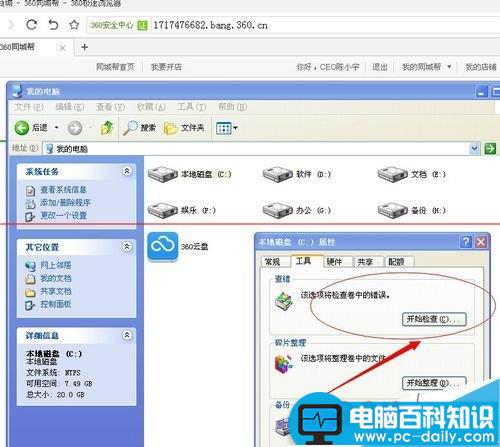Open the 文件(F) menu
The width and height of the screenshot is (500, 447).
coord(29,107)
